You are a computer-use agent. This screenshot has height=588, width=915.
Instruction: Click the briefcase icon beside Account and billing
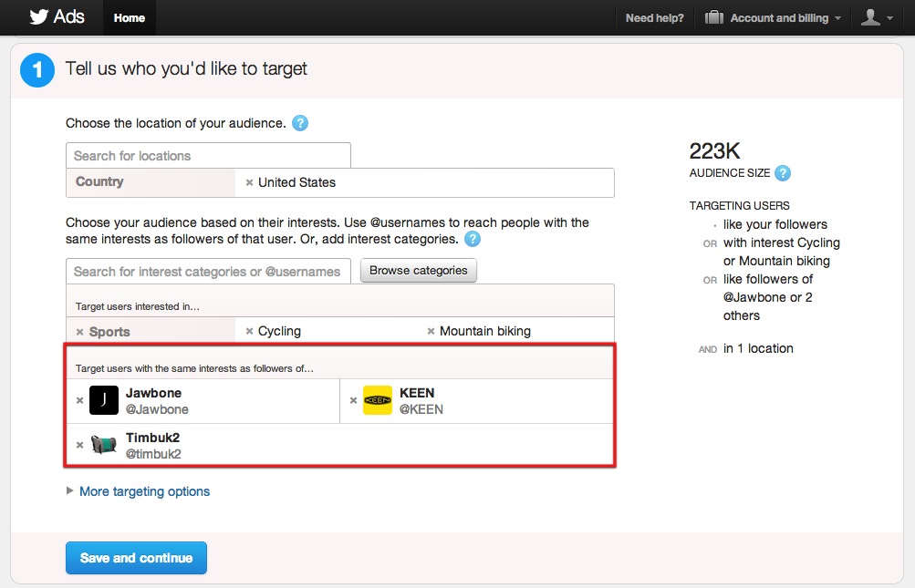(713, 17)
